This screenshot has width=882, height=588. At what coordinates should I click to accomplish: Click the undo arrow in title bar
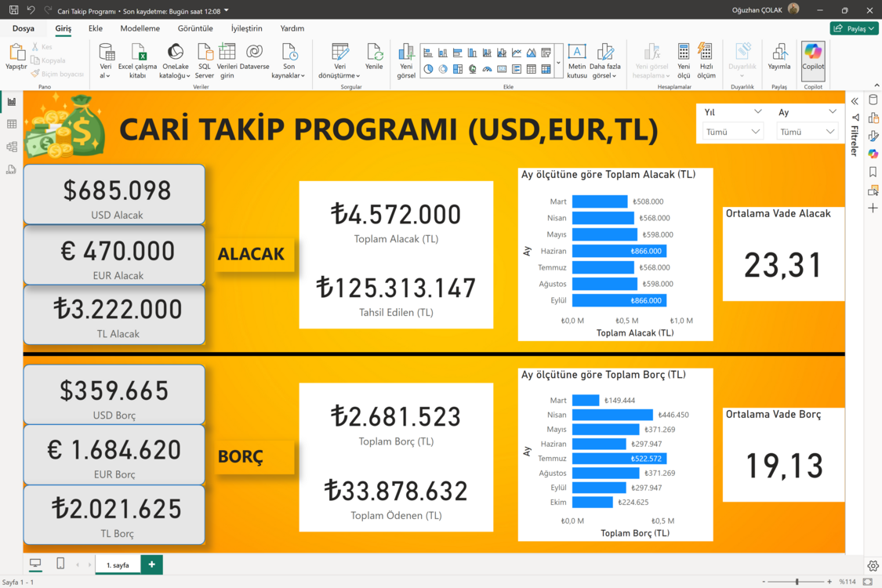point(31,10)
